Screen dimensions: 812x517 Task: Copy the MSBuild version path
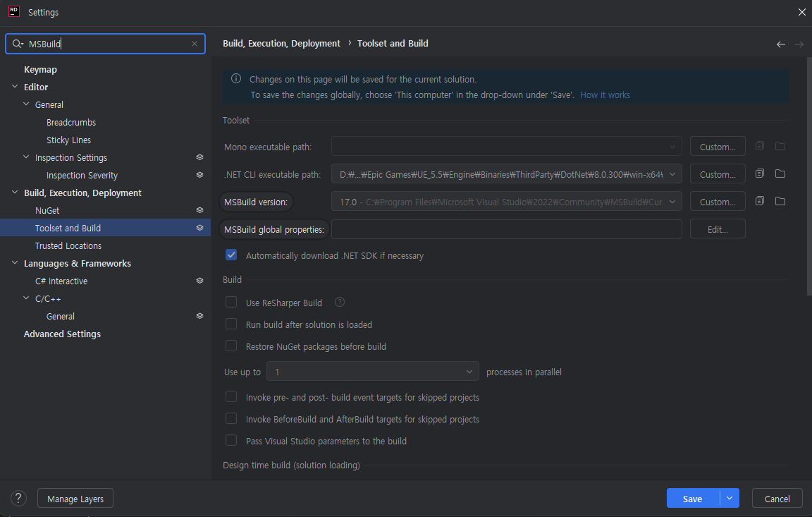pos(759,201)
